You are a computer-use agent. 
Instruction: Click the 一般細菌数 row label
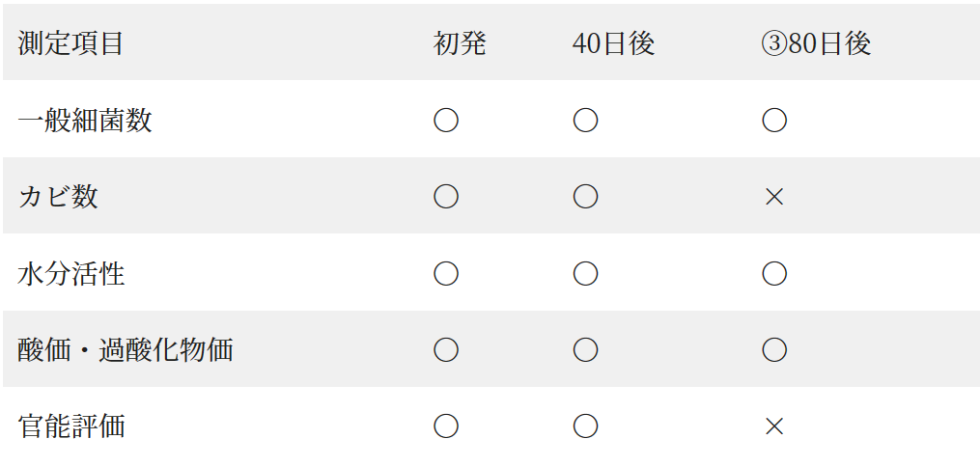point(85,121)
